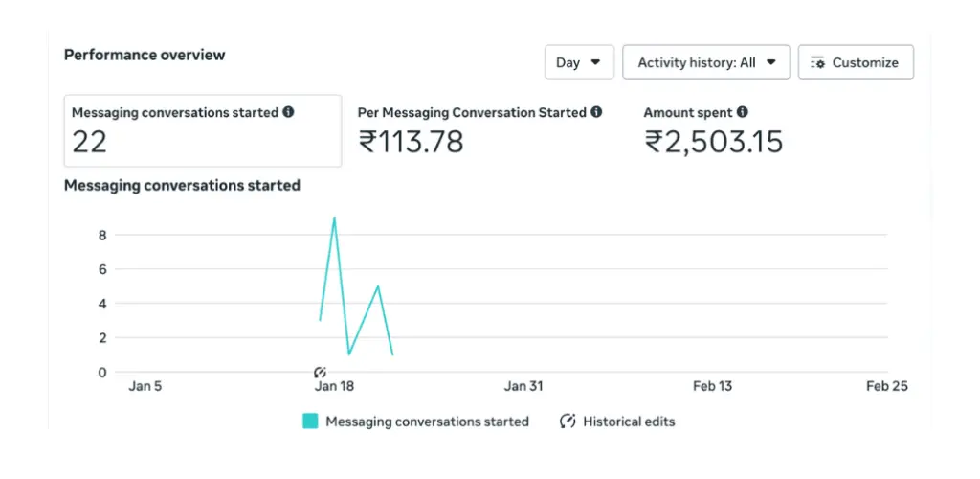This screenshot has height=479, width=980.
Task: Click historical edit marker on chart axis
Action: pos(320,372)
